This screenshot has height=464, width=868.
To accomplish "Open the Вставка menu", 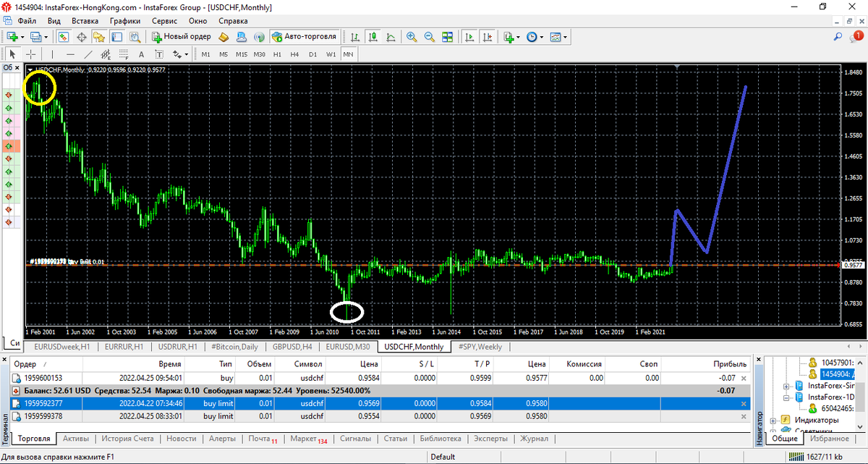I will tap(85, 21).
